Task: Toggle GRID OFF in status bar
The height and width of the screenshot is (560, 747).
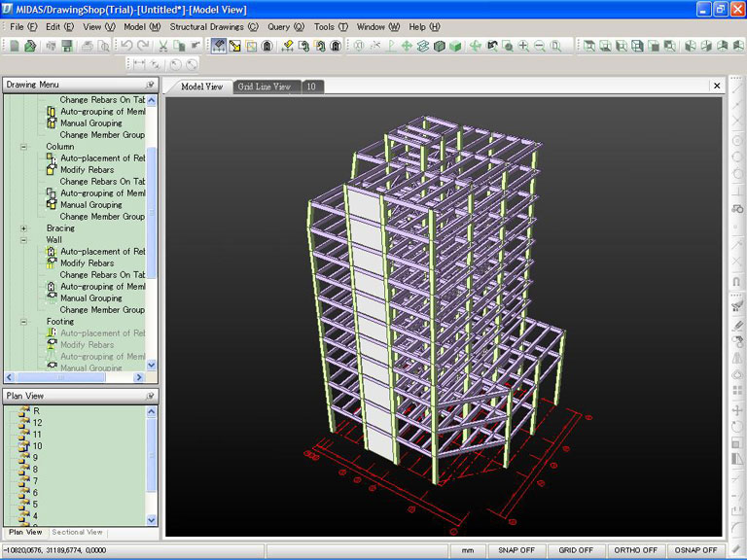Action: 576,550
